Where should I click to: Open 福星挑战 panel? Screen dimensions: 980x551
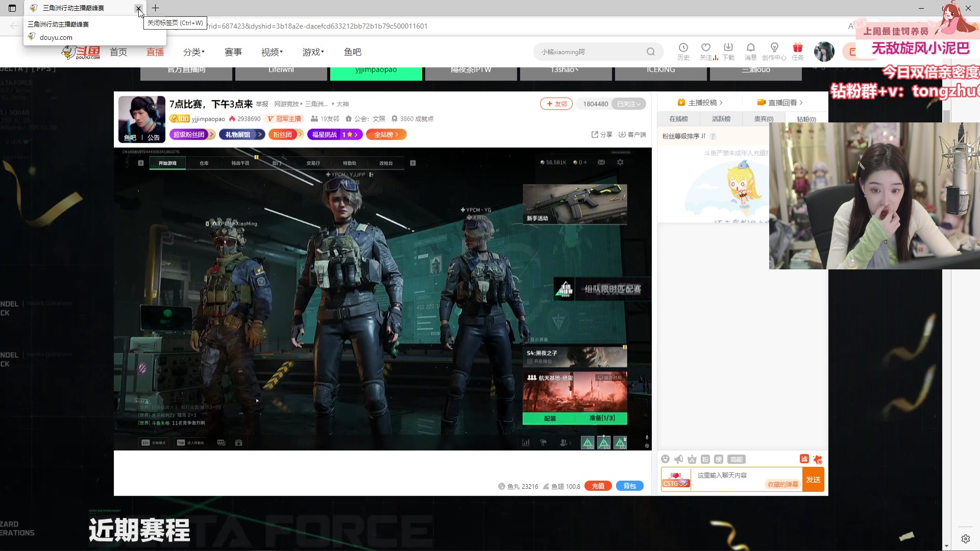tap(335, 135)
